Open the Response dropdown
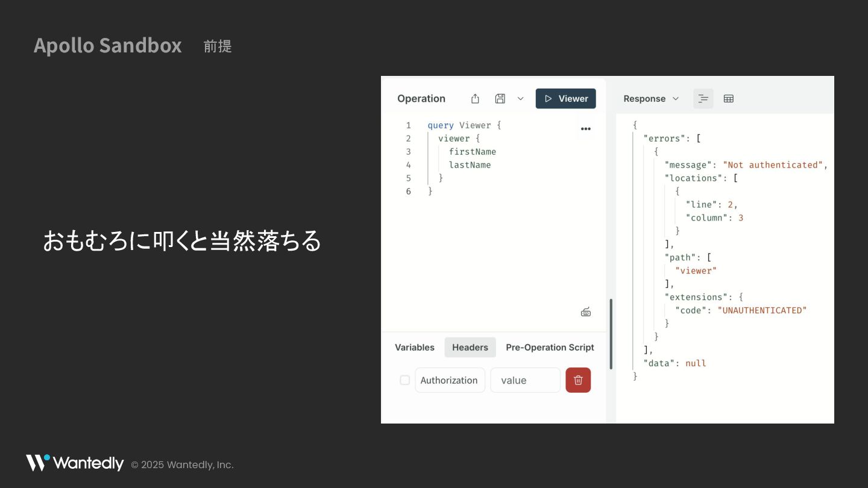This screenshot has height=488, width=868. click(x=651, y=99)
